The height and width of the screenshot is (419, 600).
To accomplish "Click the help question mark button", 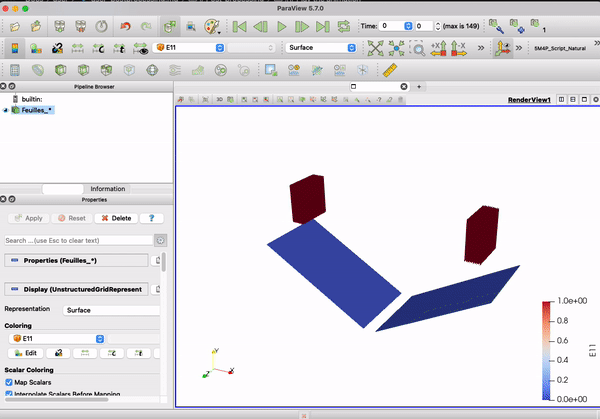I will (151, 218).
